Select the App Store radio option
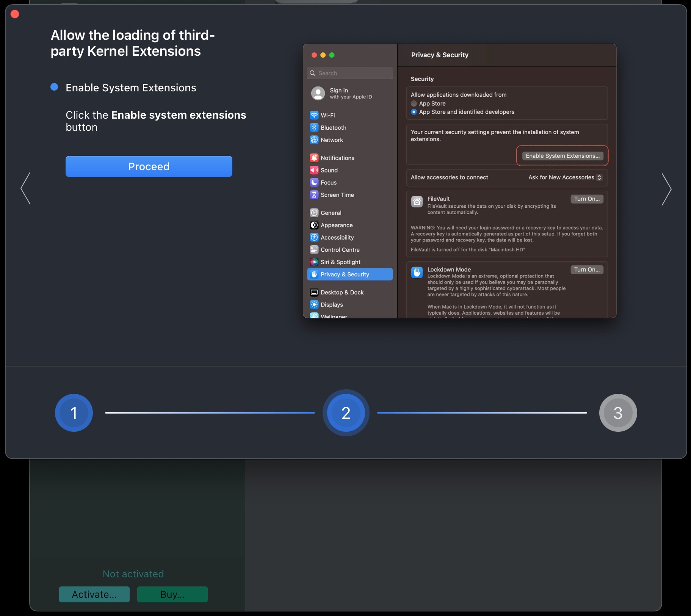The height and width of the screenshot is (616, 691). (x=414, y=103)
